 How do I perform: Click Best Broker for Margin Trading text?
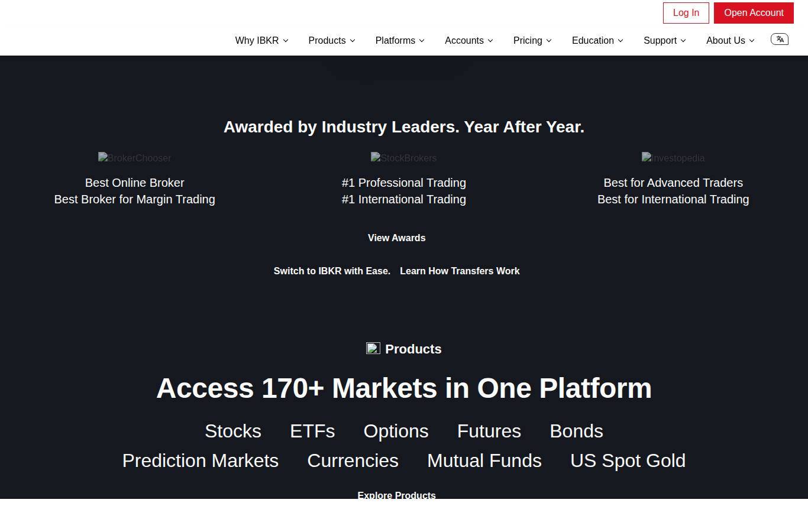pos(134,199)
